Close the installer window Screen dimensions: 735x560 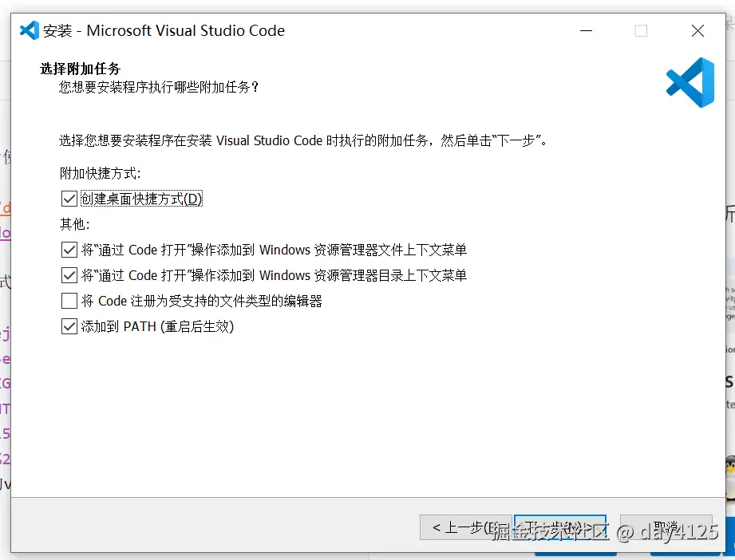coord(697,31)
